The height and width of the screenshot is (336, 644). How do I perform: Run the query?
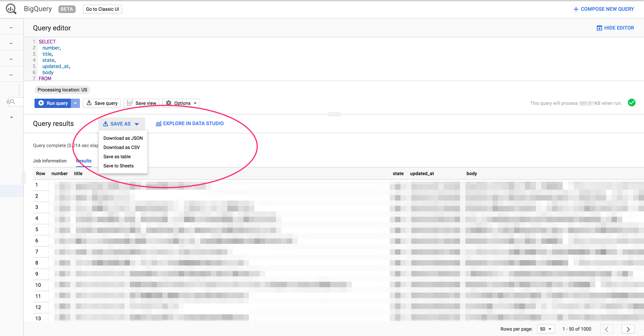tap(53, 103)
